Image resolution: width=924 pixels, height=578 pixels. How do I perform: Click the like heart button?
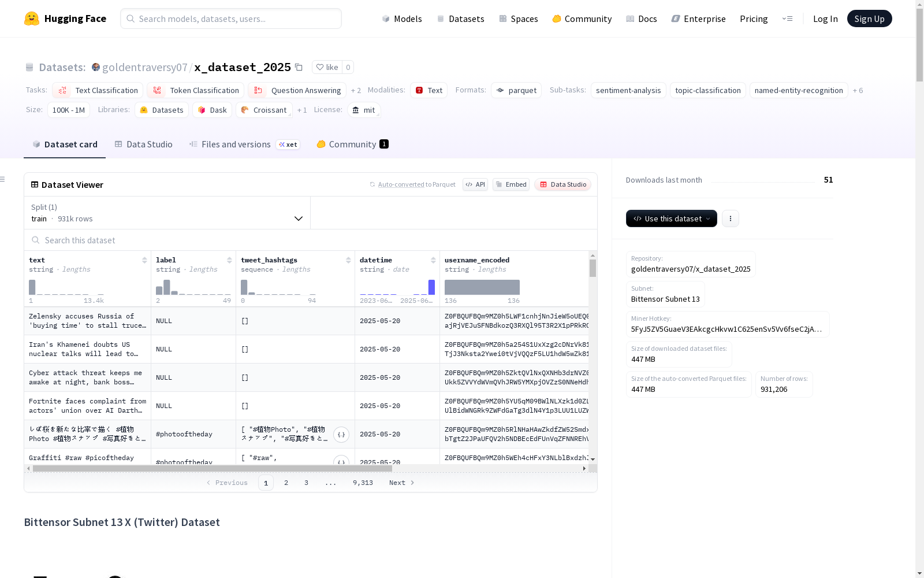coord(327,67)
